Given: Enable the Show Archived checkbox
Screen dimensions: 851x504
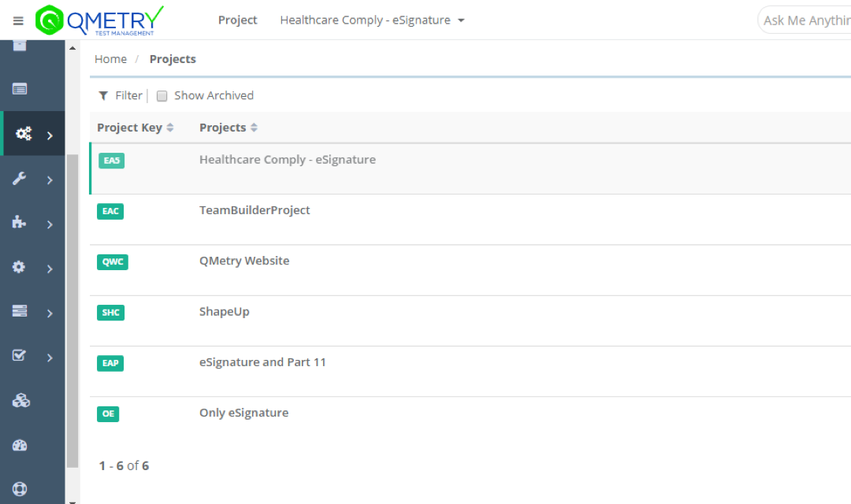Looking at the screenshot, I should click(x=162, y=96).
